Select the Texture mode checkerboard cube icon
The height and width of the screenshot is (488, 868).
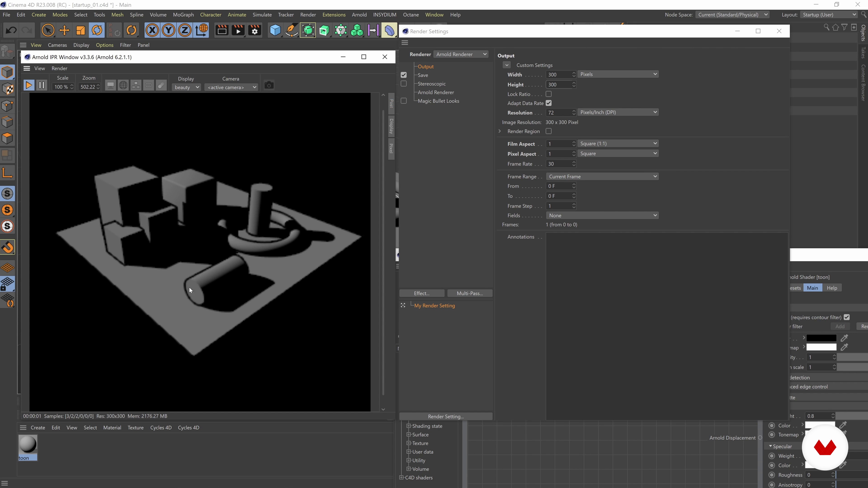7,89
